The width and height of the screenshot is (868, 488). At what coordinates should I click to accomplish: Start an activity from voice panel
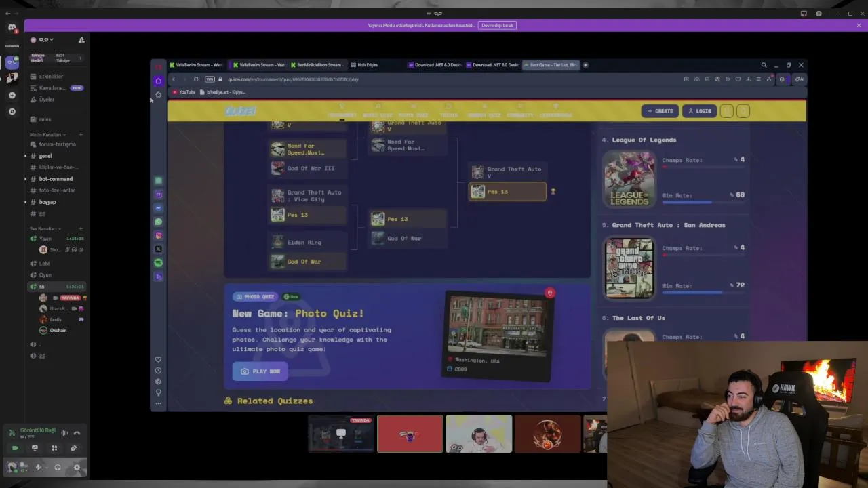[x=54, y=448]
